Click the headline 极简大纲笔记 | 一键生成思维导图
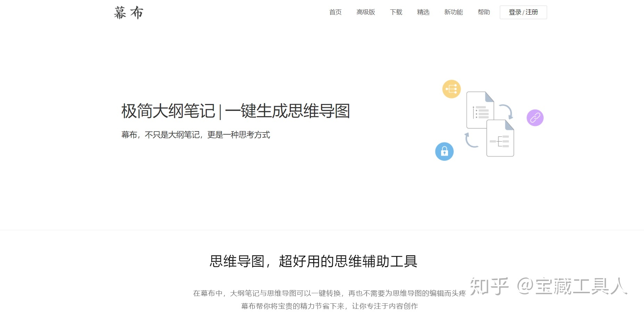The width and height of the screenshot is (644, 312). [236, 111]
